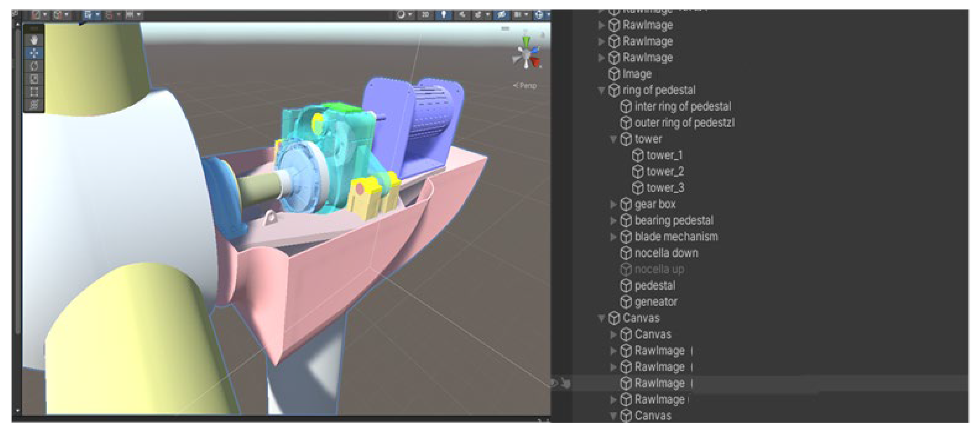This screenshot has height=431, width=980.
Task: Collapse the ring of pedestal node
Action: (601, 91)
